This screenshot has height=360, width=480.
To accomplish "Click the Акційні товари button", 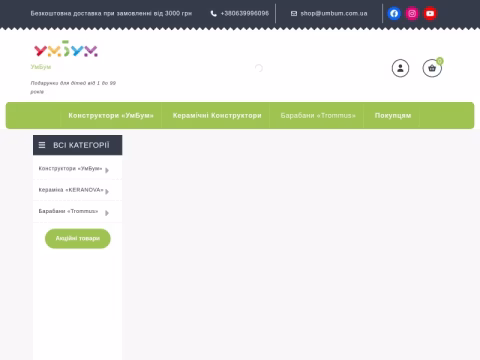I will 78,238.
